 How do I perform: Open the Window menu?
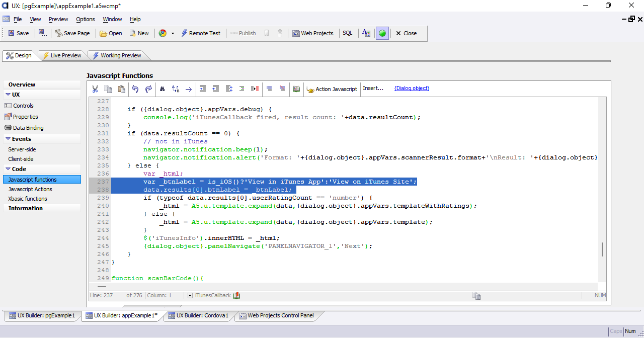point(112,19)
